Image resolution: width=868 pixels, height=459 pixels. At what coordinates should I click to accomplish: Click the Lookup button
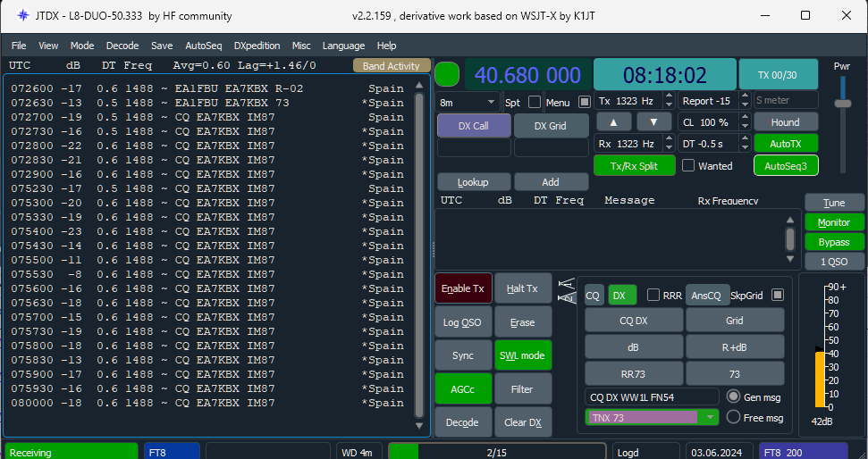(473, 182)
